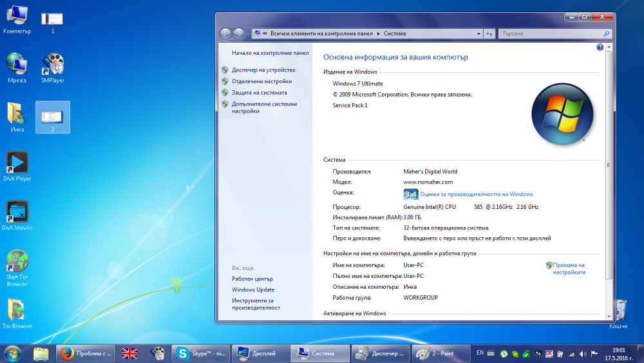Click the address bar refresh button
The height and width of the screenshot is (363, 644).
[489, 34]
